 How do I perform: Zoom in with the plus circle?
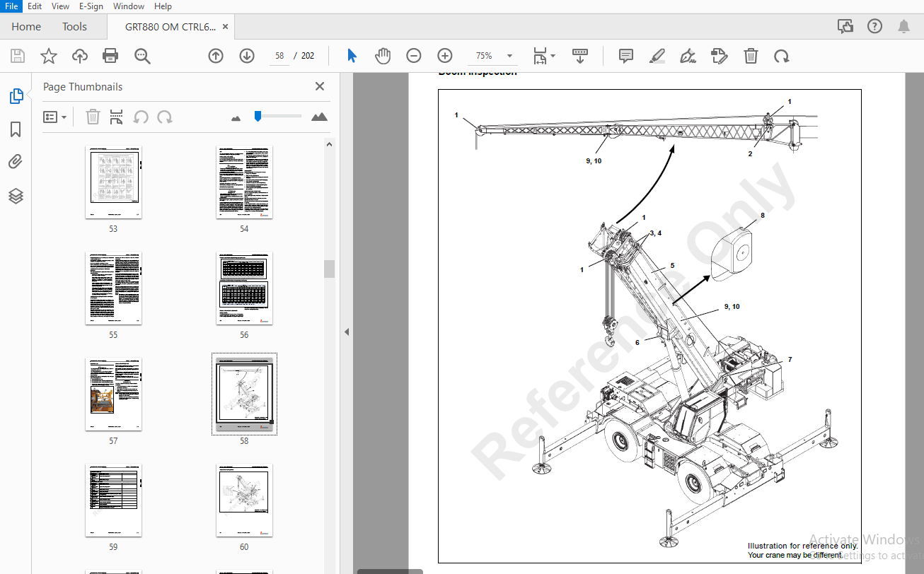445,56
